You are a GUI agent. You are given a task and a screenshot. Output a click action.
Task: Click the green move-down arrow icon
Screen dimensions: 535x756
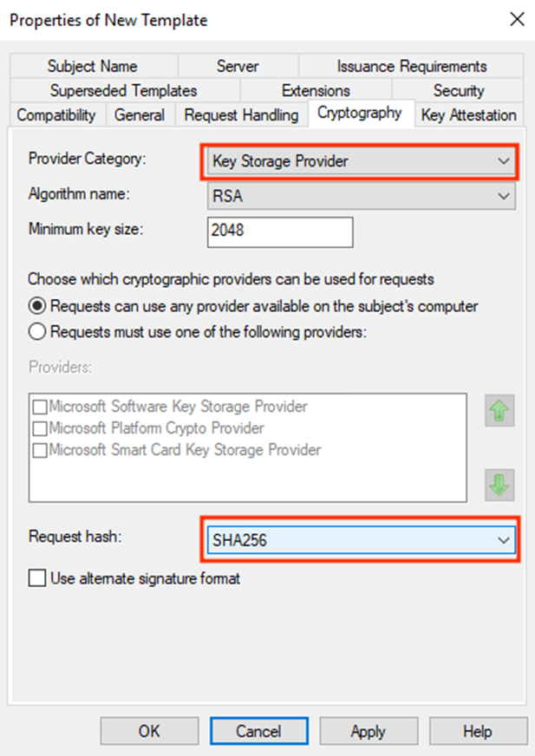(x=499, y=485)
